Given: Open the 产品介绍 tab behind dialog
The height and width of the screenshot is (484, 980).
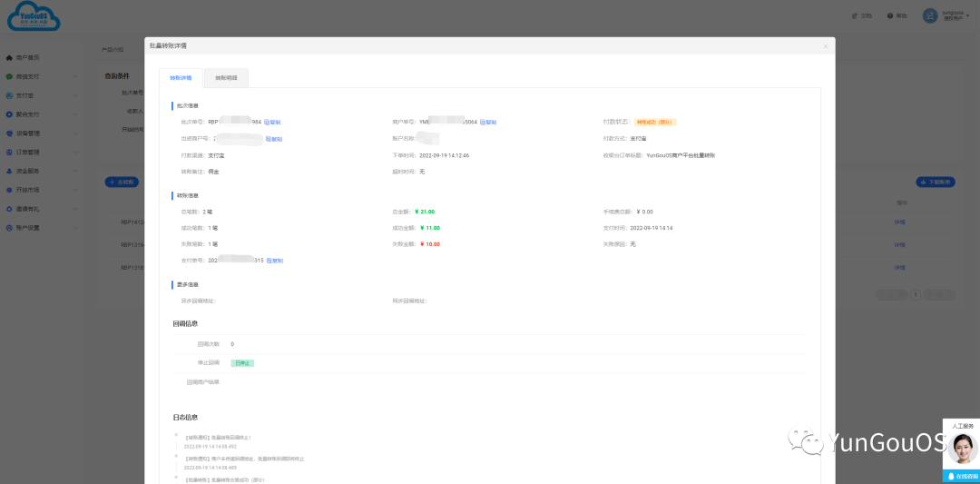Looking at the screenshot, I should [113, 49].
